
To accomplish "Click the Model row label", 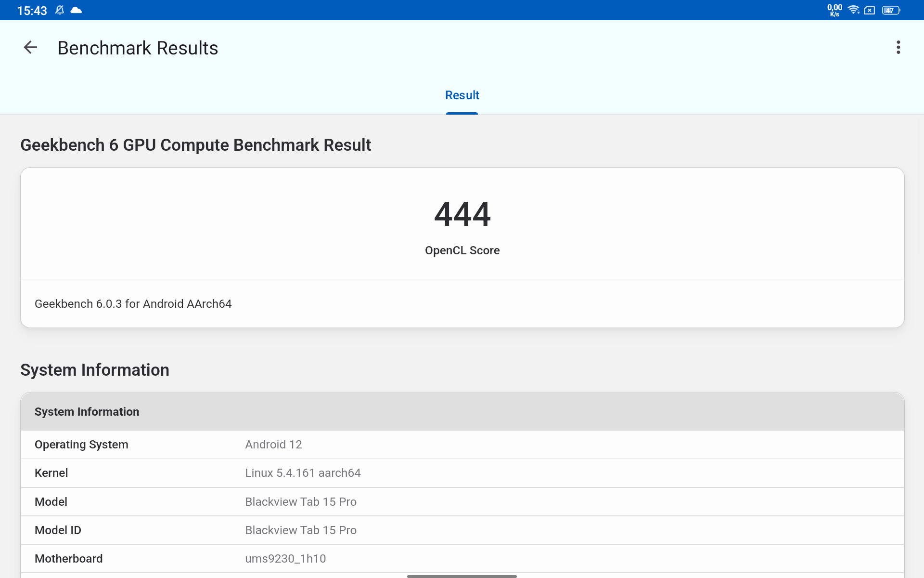I will tap(51, 502).
